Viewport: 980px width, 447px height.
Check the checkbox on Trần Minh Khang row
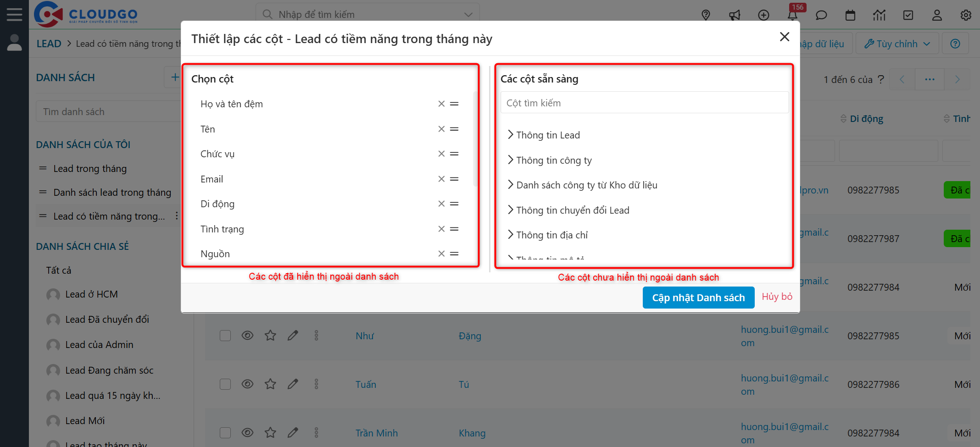pyautogui.click(x=225, y=432)
